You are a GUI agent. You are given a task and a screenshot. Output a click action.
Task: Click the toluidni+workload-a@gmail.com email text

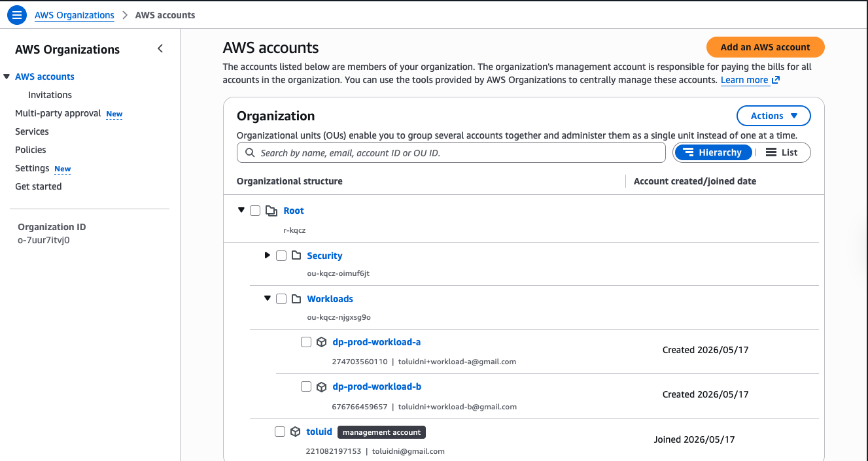pyautogui.click(x=457, y=362)
